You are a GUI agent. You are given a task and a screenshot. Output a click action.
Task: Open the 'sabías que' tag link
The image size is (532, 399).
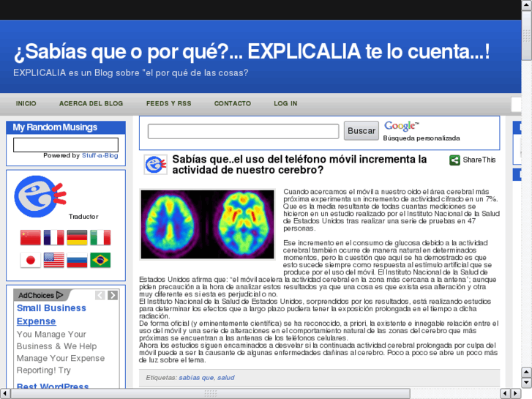tap(196, 378)
